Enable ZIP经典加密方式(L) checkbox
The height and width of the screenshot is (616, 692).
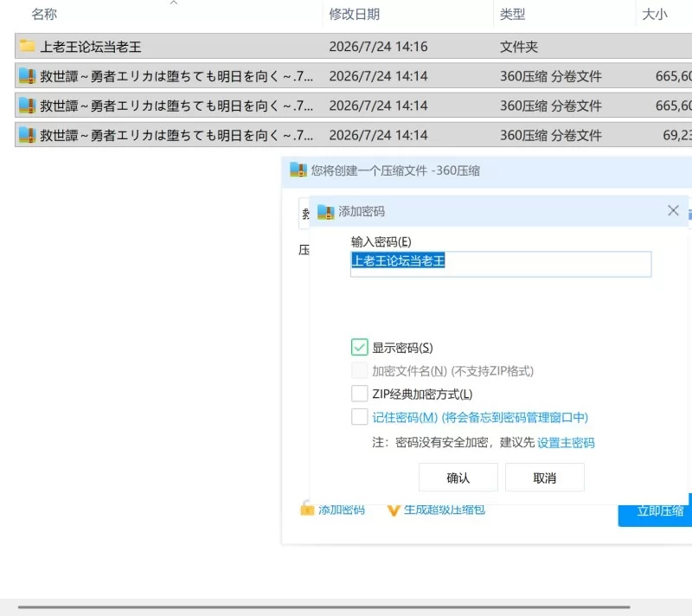click(359, 394)
